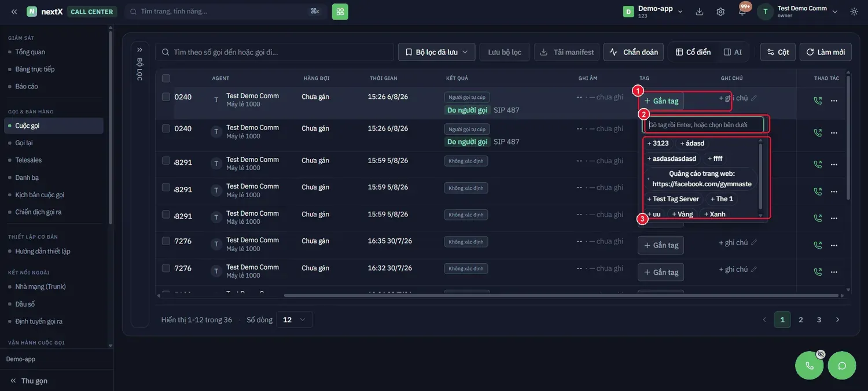Open more actions for first 0240 row
This screenshot has width=868, height=391.
coord(834,101)
